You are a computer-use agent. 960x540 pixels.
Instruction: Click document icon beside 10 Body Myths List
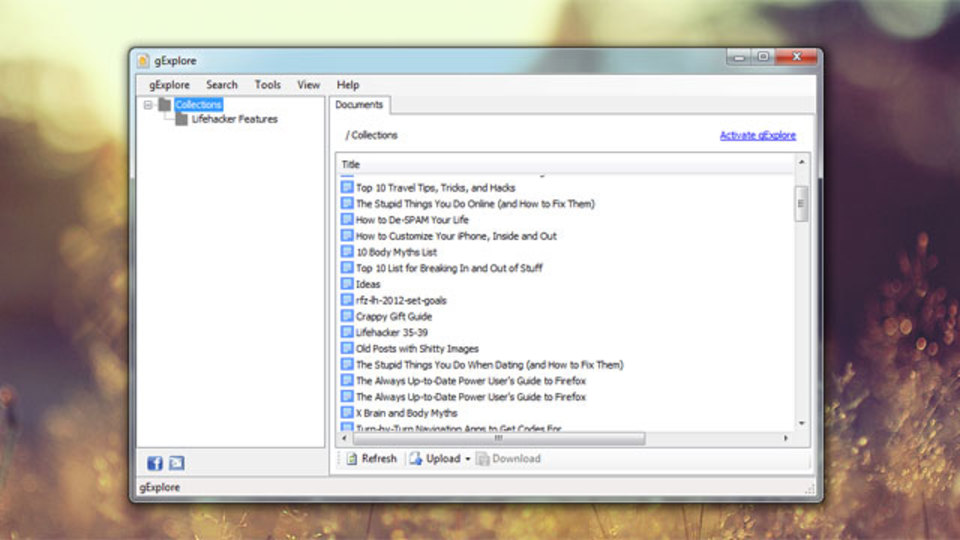(347, 252)
